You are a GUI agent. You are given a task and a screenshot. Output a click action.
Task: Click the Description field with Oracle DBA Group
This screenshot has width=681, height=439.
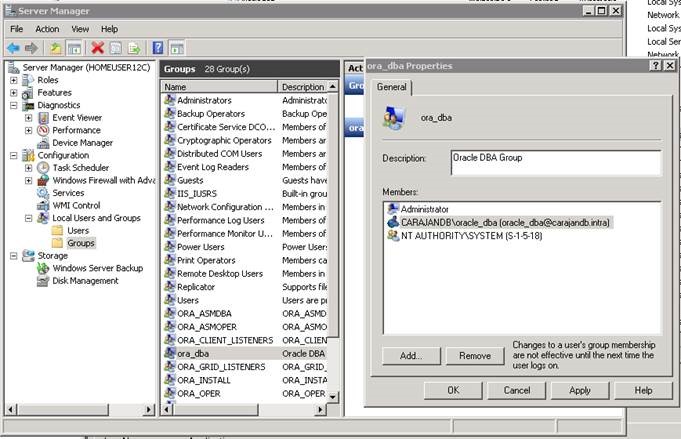click(556, 162)
